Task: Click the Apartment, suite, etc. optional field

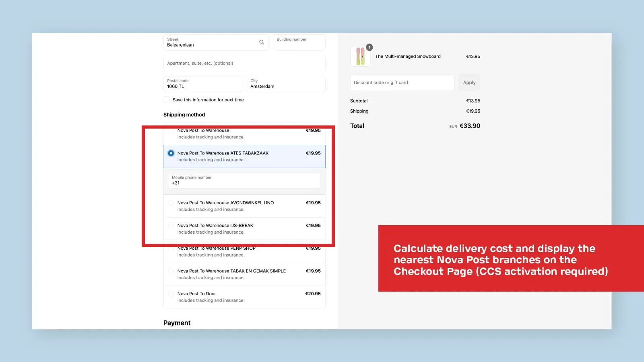Action: tap(244, 63)
